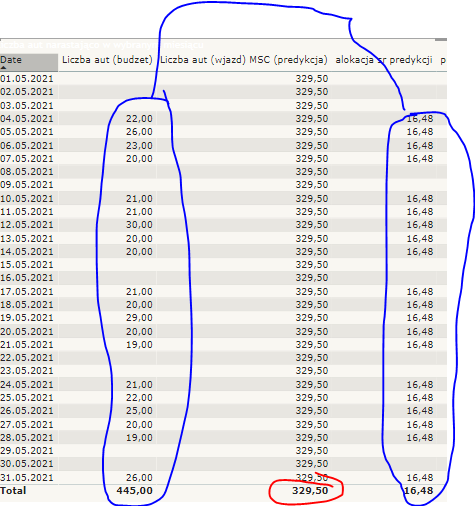
Task: Click the 15.05.2021 date cell
Action: click(27, 265)
